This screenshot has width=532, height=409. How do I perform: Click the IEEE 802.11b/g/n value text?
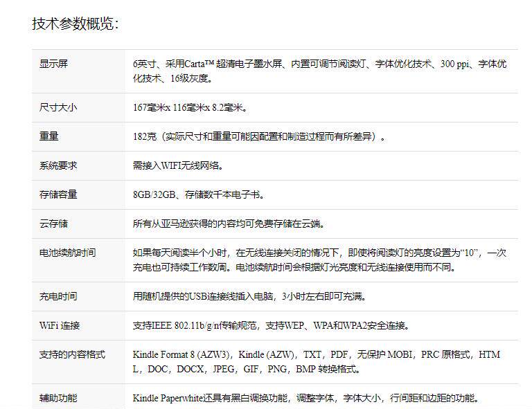click(272, 326)
